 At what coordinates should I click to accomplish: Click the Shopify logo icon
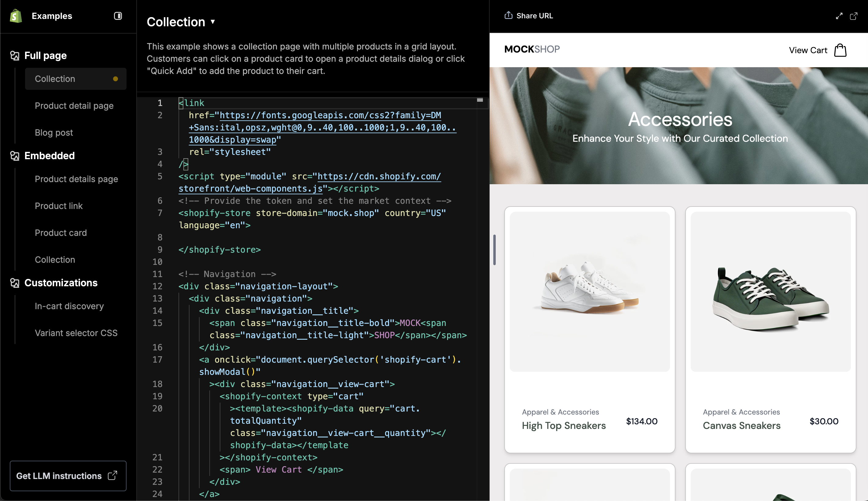pyautogui.click(x=16, y=16)
